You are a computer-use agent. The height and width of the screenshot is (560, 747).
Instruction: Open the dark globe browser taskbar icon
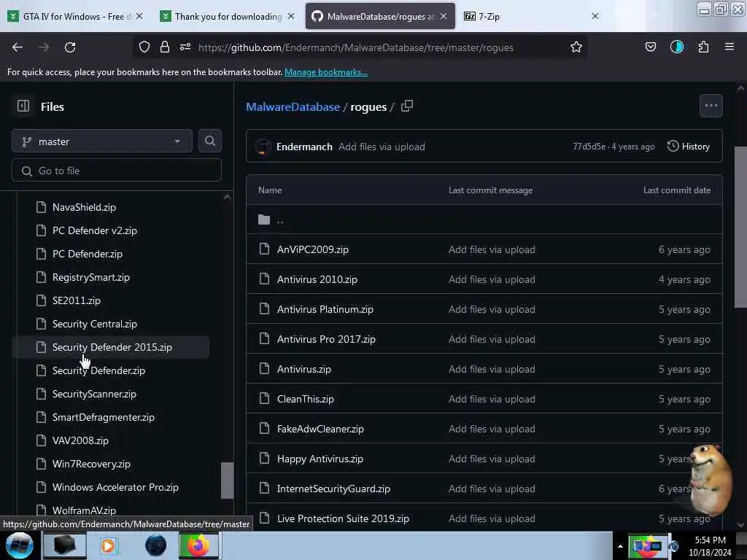click(155, 545)
